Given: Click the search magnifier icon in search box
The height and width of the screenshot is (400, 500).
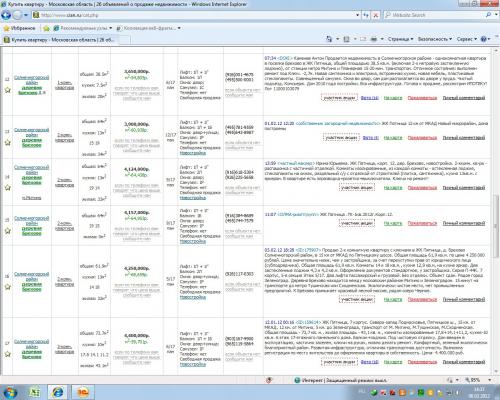Looking at the screenshot, I should coord(488,15).
